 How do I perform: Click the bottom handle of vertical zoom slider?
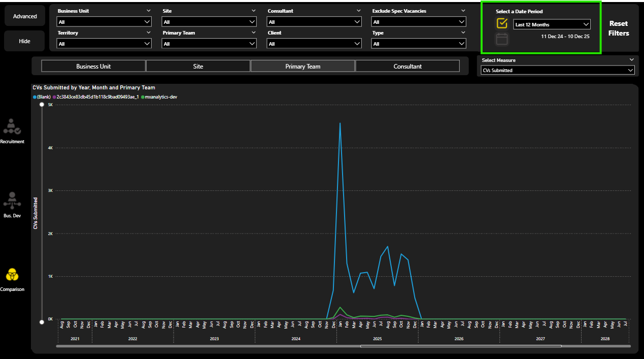click(x=42, y=321)
